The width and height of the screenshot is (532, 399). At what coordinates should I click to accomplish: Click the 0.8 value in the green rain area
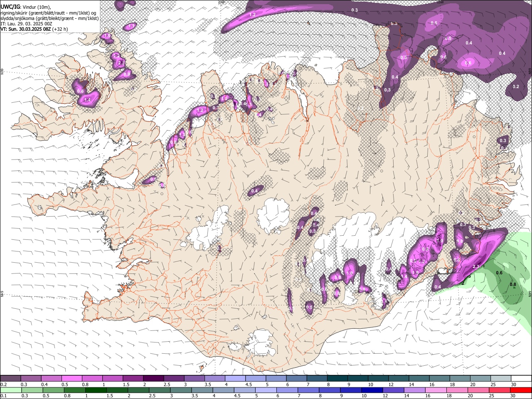pos(513,285)
